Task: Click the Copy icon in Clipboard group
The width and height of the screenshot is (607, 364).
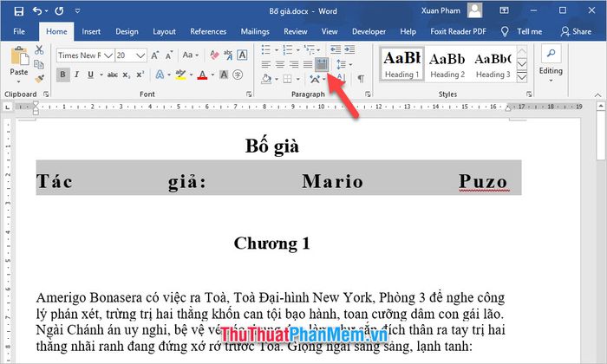Action: (39, 64)
